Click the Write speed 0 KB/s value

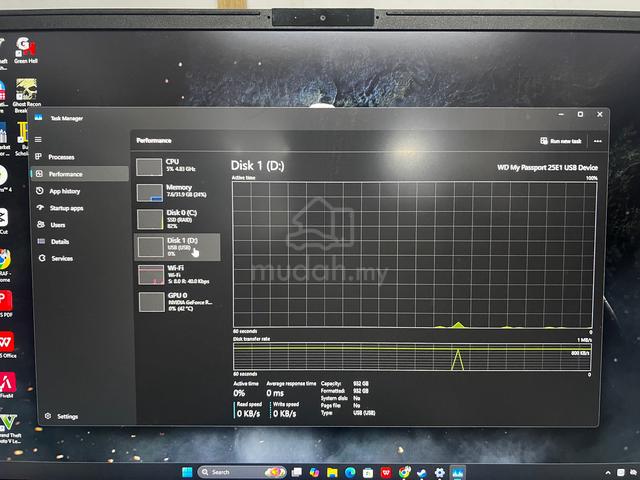pos(284,413)
